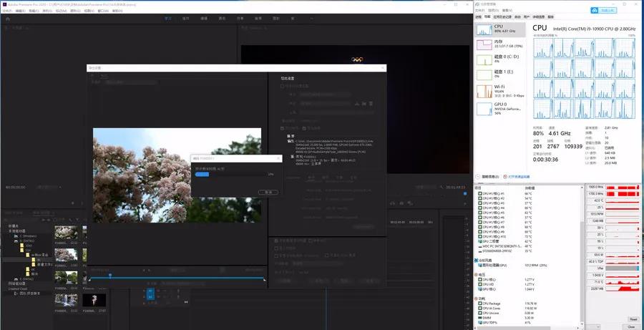Select 磁盘 0 (C: D:) in the sidebar
Screen dimensions: 644x330
501,59
